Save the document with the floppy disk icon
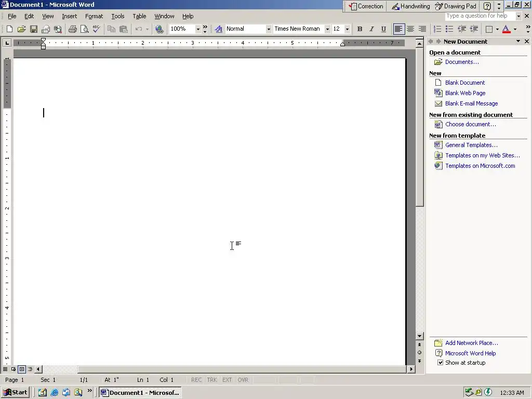 tap(34, 29)
